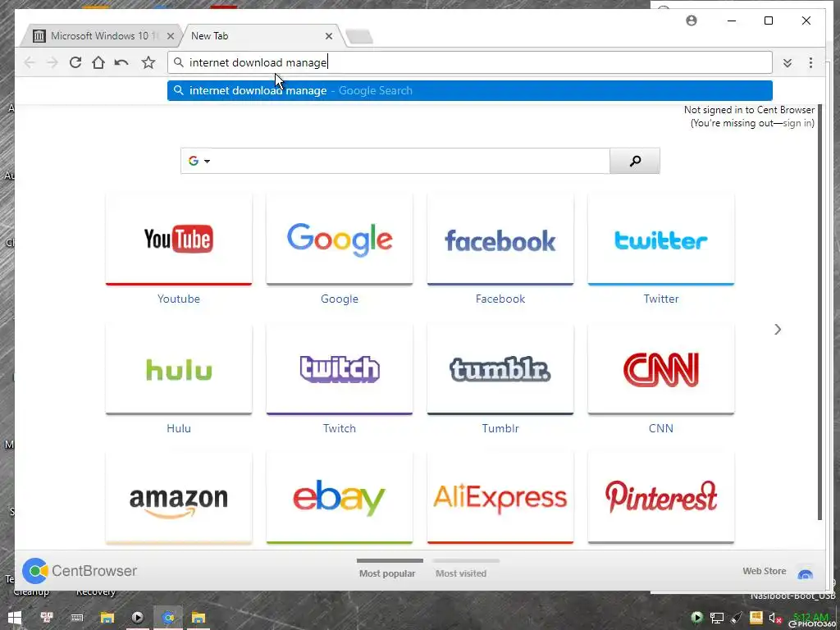Click the Web Store rainbow icon

pos(806,574)
